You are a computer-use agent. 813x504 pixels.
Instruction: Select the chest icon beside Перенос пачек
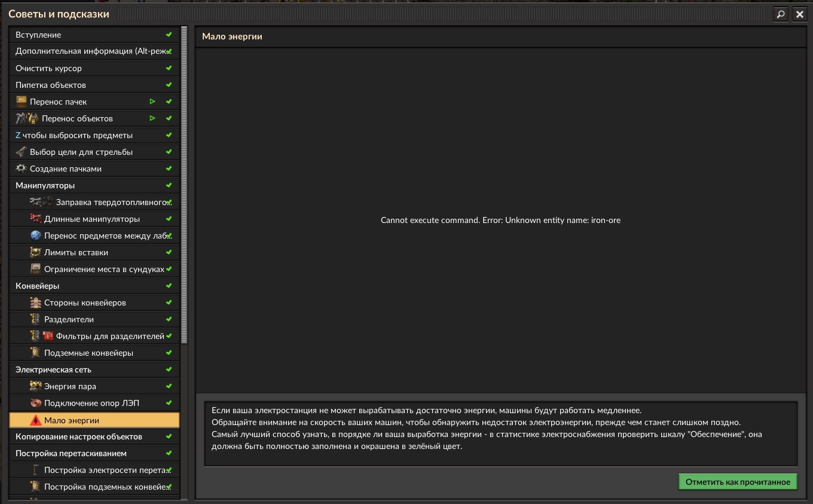pos(22,102)
